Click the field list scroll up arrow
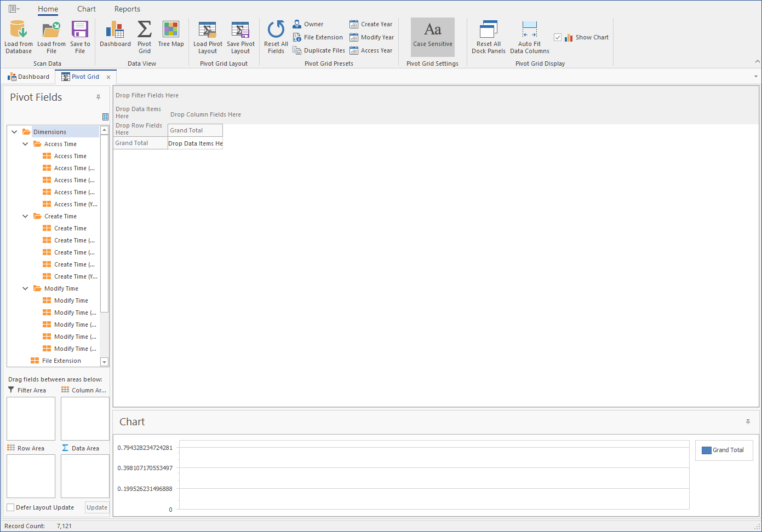This screenshot has height=532, width=762. pyautogui.click(x=105, y=130)
